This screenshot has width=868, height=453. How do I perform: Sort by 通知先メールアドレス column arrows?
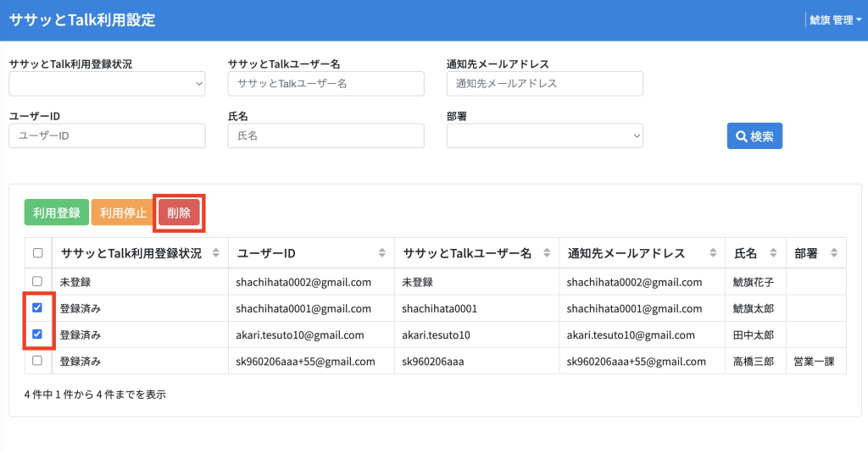point(713,253)
